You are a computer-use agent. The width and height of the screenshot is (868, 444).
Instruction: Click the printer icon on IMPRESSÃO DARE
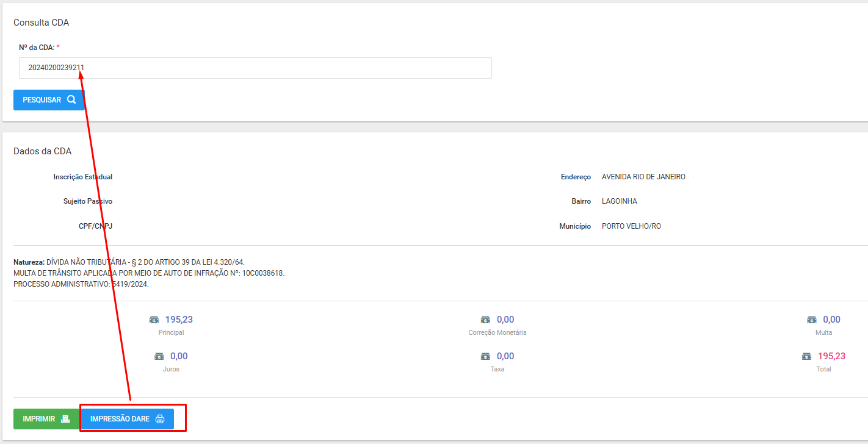(x=160, y=419)
